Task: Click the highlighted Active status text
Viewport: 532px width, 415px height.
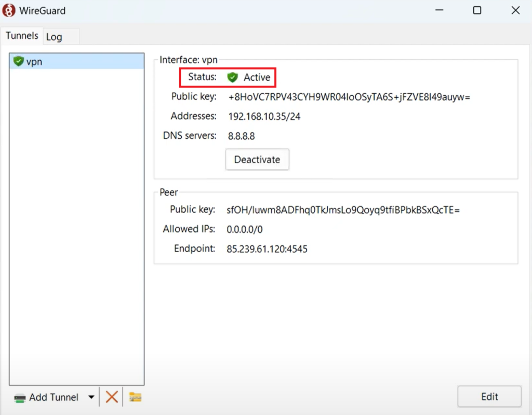Action: (256, 77)
